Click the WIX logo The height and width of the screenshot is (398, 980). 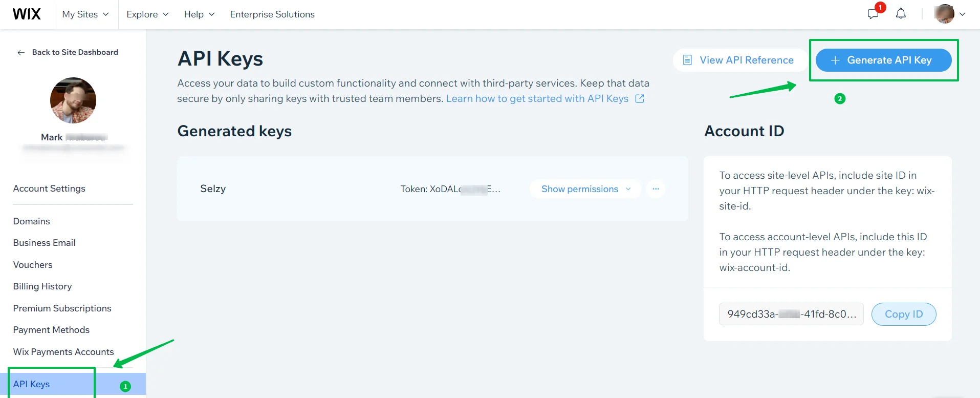click(26, 14)
